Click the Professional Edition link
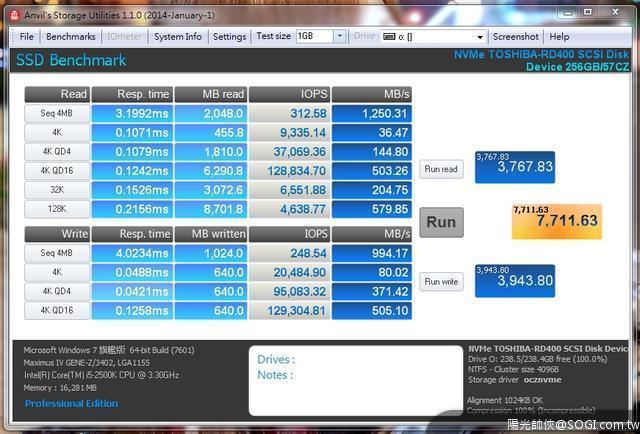 coord(70,403)
